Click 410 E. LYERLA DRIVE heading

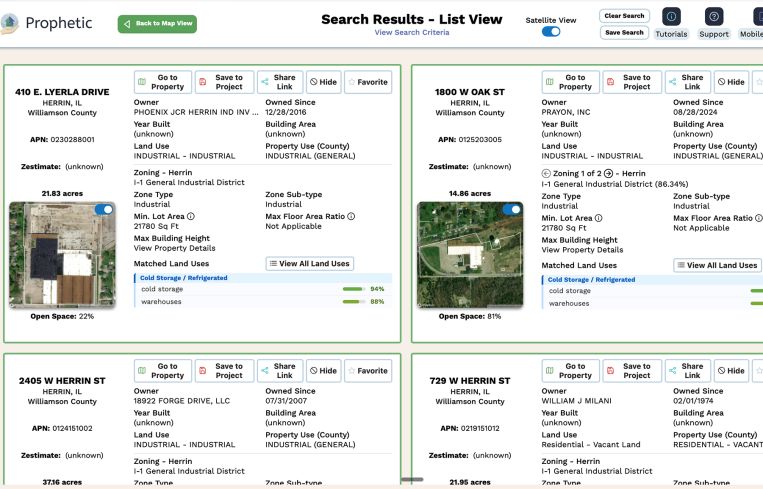point(62,92)
